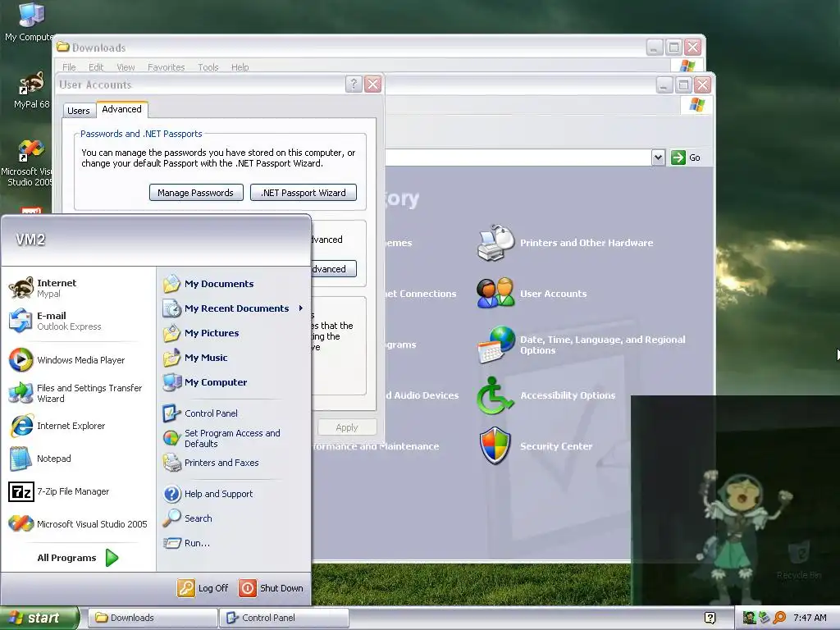Open Help menu in Downloads window

pyautogui.click(x=240, y=67)
